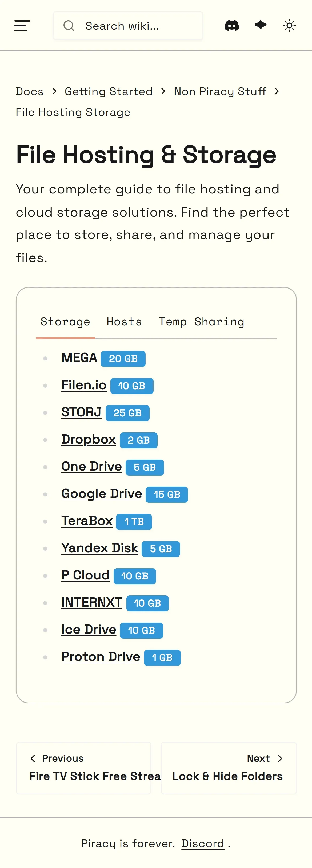Open Non Piracy Stuff breadcrumb
Image resolution: width=312 pixels, height=868 pixels.
[220, 91]
